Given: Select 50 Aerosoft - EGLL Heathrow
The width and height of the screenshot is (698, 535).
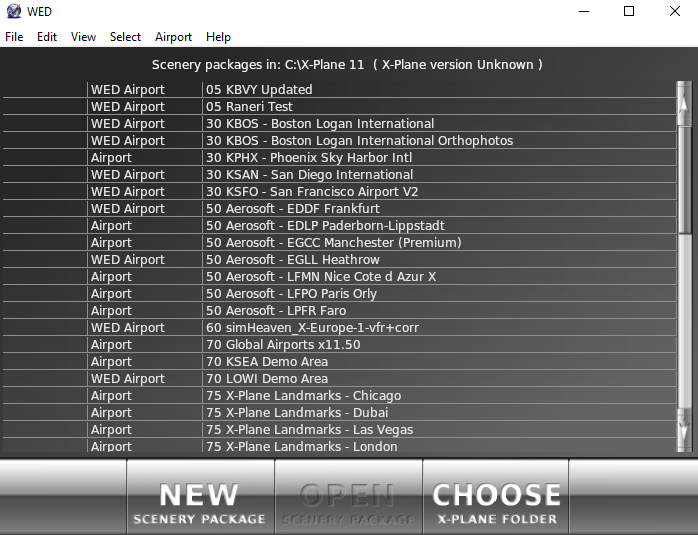Looking at the screenshot, I should (339, 259).
